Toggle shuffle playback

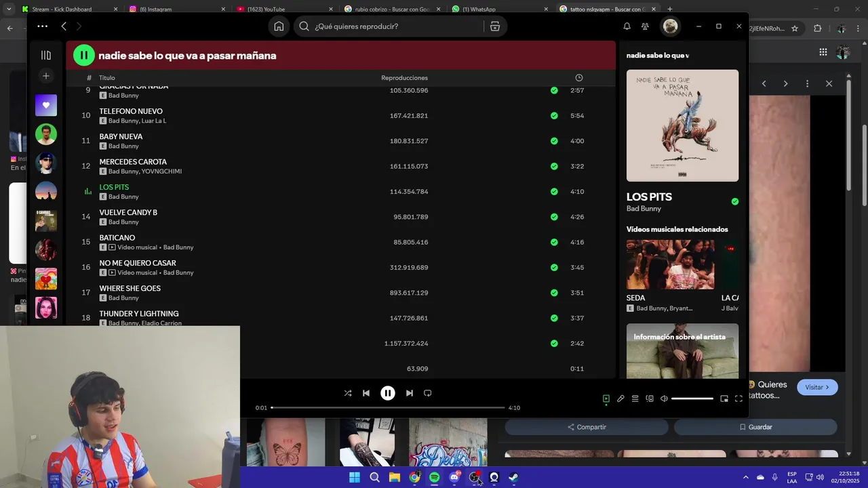(348, 393)
